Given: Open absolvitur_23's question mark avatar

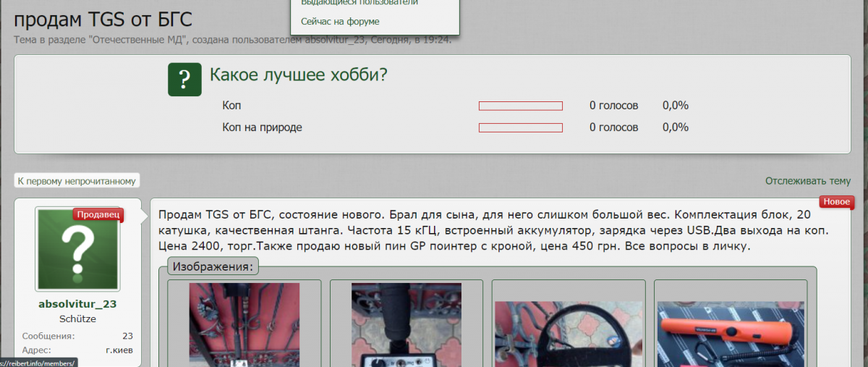Looking at the screenshot, I should (77, 249).
